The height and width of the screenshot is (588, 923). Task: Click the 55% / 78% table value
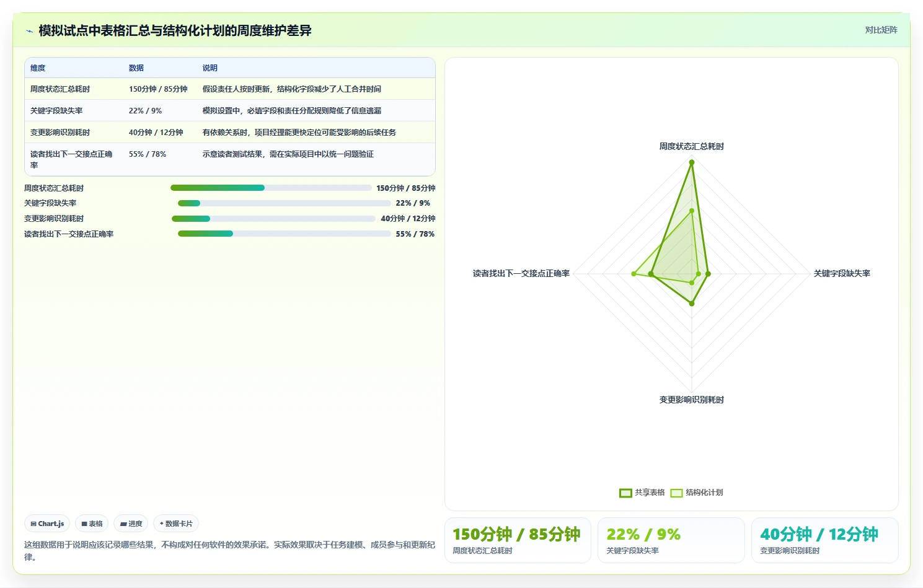point(148,154)
